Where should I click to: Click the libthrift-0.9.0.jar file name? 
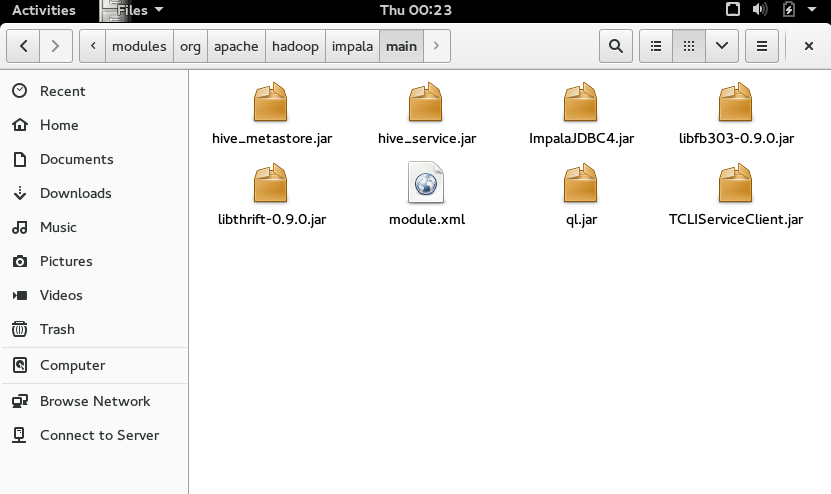click(x=272, y=219)
